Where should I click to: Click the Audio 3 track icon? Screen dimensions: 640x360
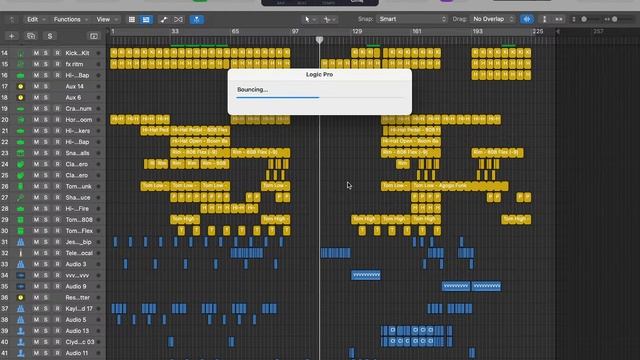tap(20, 264)
